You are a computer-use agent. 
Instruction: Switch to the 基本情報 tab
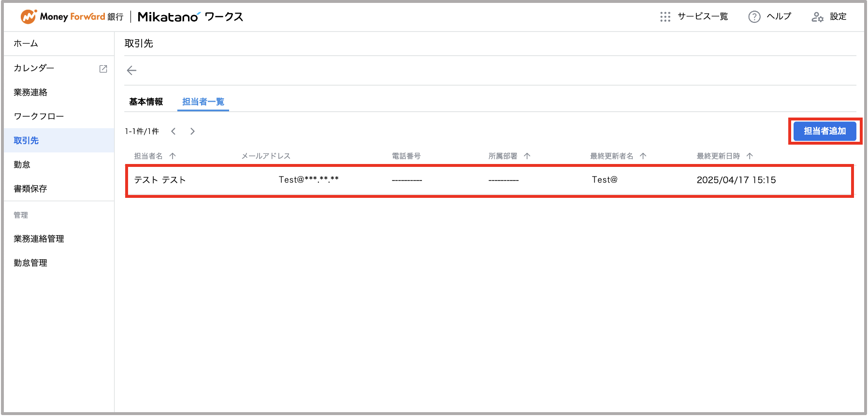pyautogui.click(x=146, y=102)
